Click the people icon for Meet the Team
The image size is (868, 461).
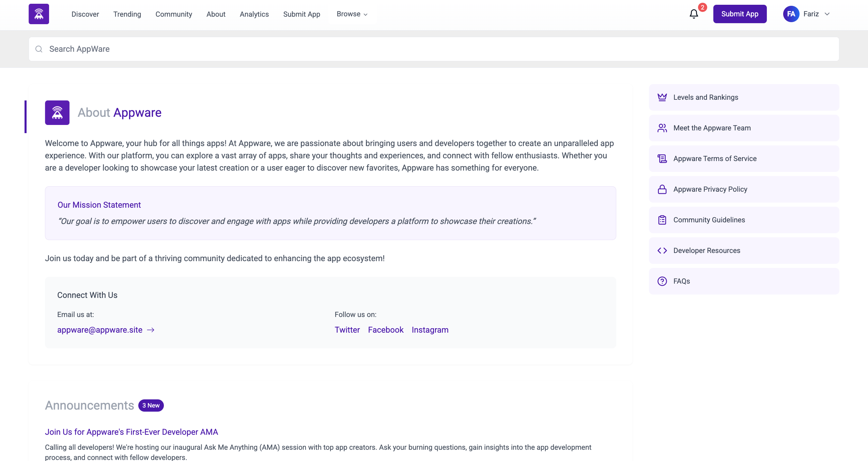[x=662, y=128]
